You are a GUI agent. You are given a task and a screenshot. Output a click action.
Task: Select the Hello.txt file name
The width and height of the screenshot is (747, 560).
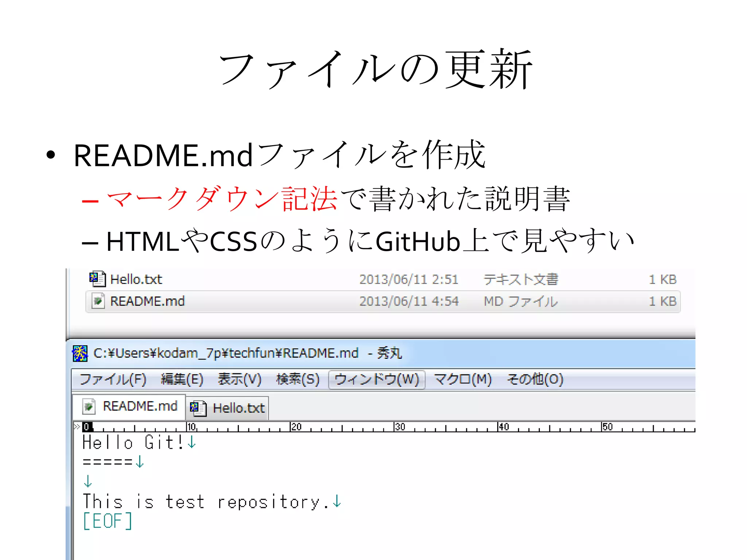(x=136, y=280)
